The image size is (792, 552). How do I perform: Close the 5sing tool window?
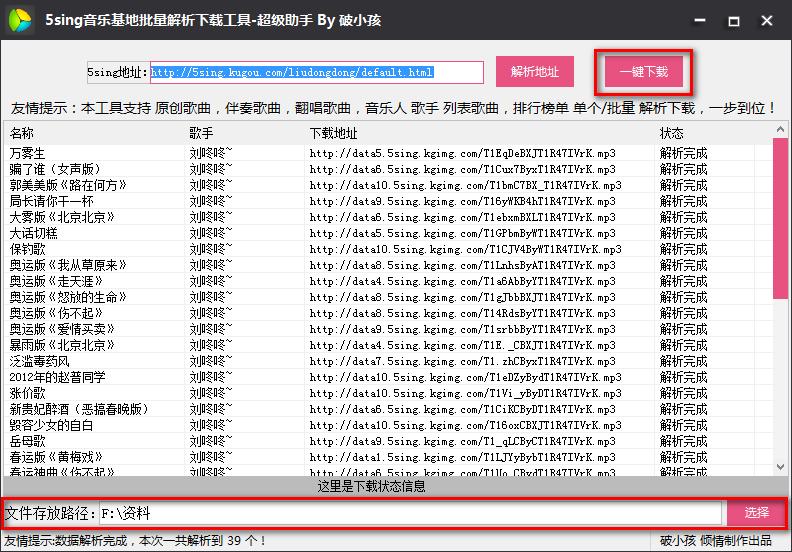pos(767,20)
